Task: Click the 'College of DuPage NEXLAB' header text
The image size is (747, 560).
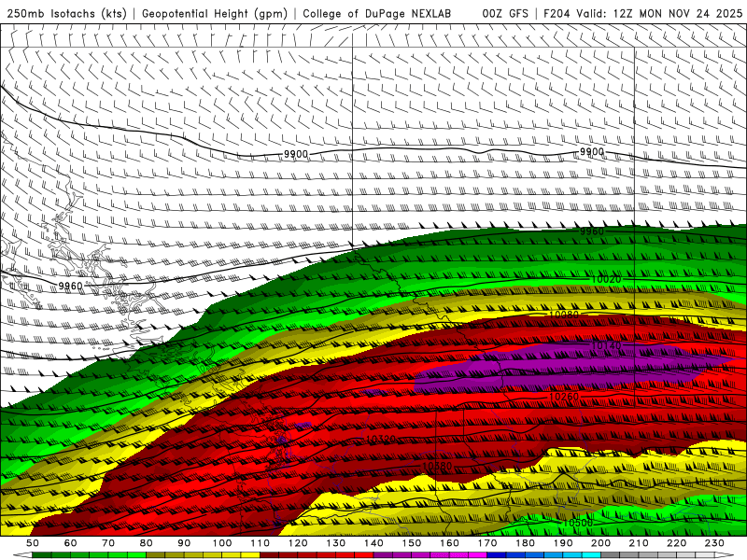Action: click(377, 13)
